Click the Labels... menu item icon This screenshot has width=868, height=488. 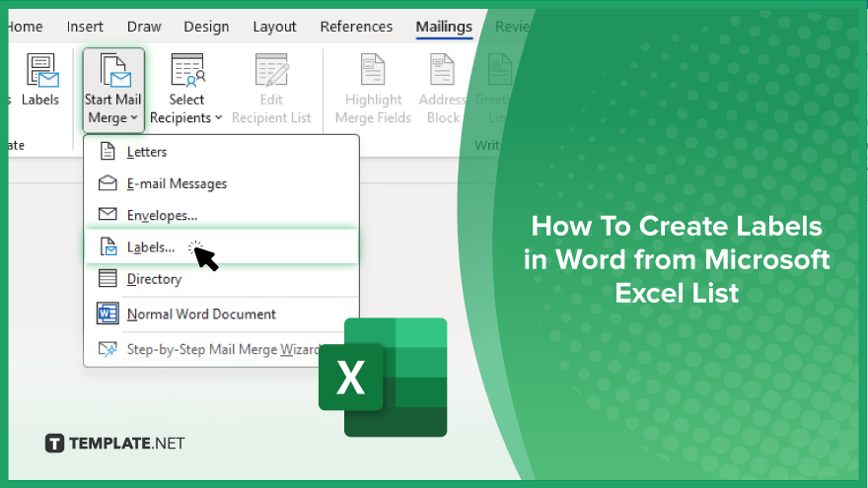(x=108, y=246)
